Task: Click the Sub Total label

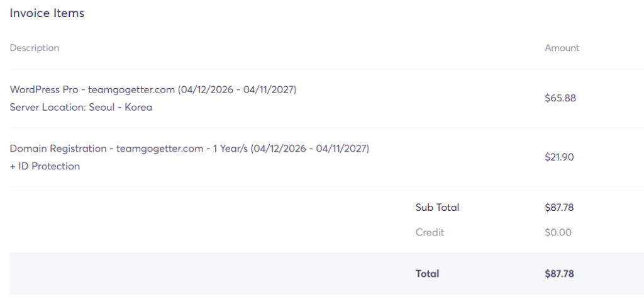Action: tap(438, 207)
